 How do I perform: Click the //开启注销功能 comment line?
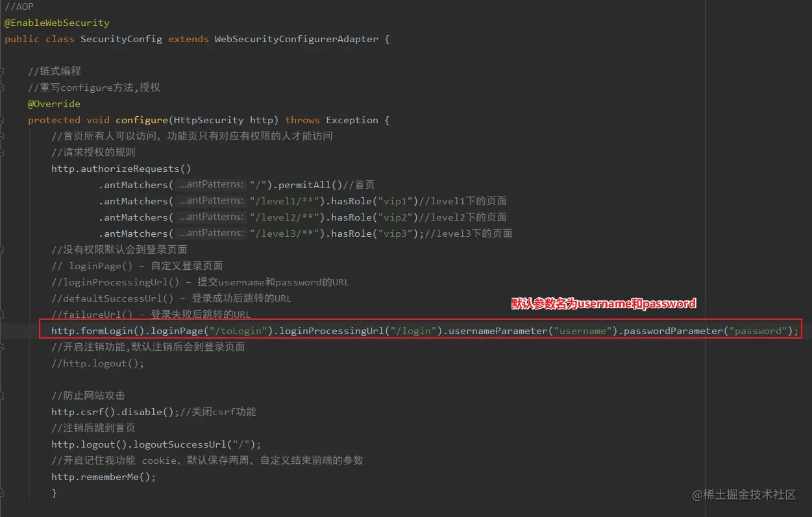point(148,347)
